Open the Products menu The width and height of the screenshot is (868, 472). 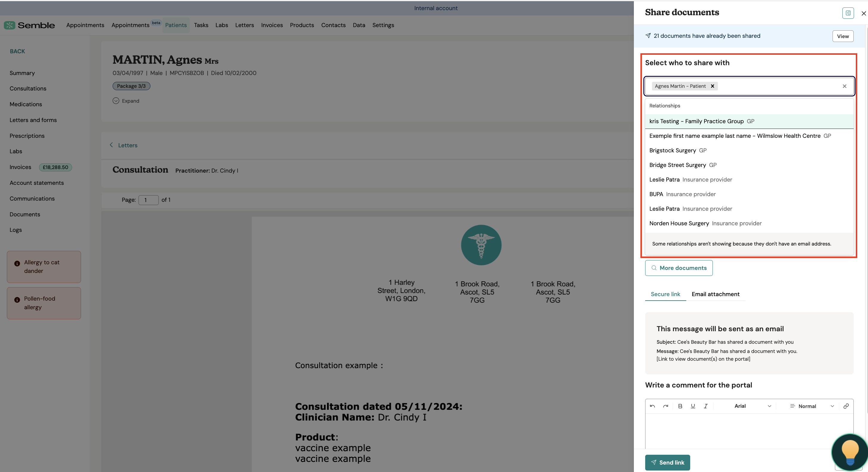(302, 25)
